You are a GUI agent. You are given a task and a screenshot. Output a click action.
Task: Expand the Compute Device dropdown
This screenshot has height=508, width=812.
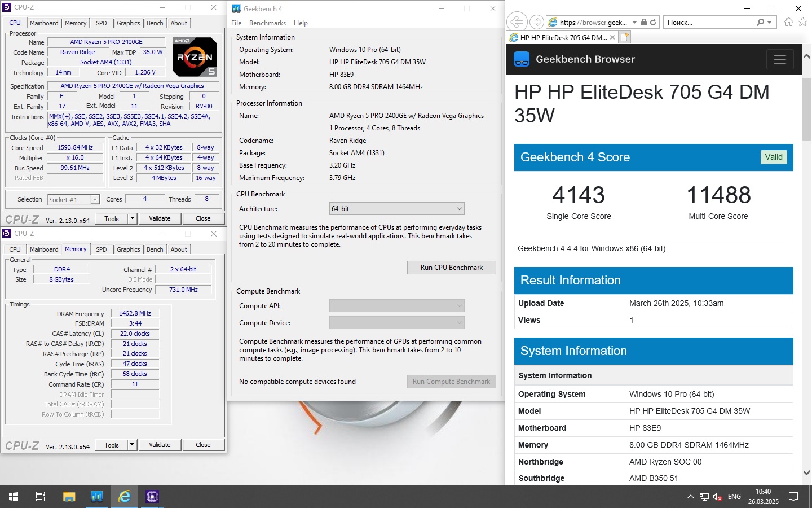click(x=459, y=323)
